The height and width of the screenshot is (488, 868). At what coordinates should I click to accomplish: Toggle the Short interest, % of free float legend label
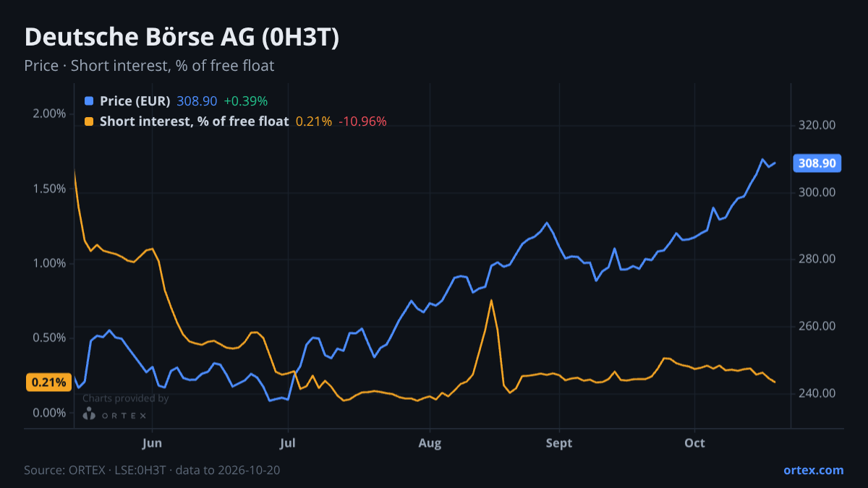point(194,121)
